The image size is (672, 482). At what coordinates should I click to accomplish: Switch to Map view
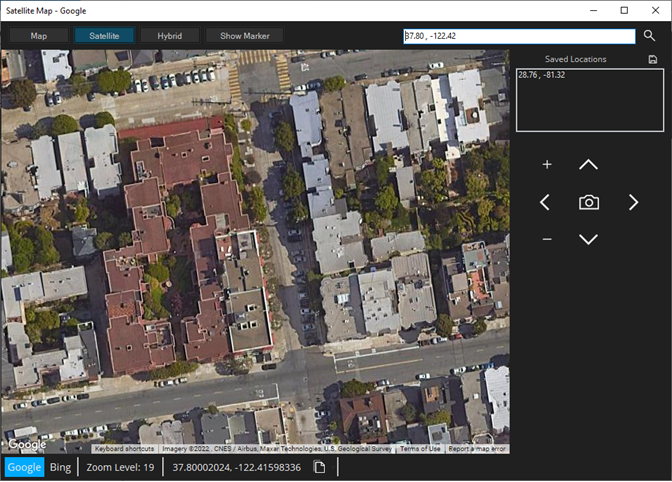(x=39, y=36)
